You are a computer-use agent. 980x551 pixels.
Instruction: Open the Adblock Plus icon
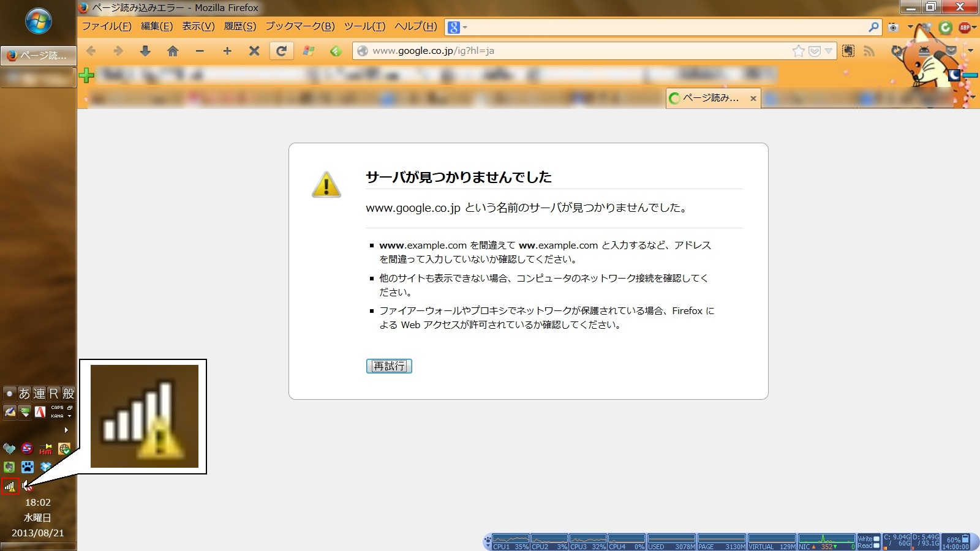pyautogui.click(x=965, y=27)
